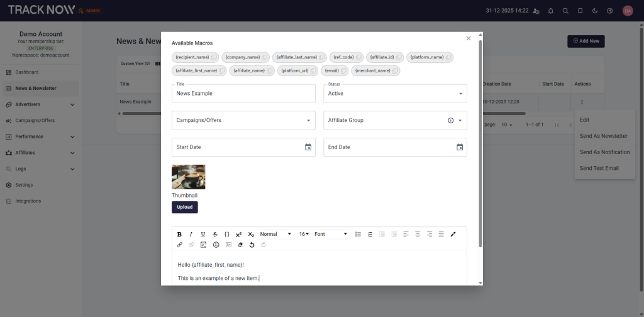Copy the {recipient_name} macro chip
The width and height of the screenshot is (644, 317).
coord(215,57)
